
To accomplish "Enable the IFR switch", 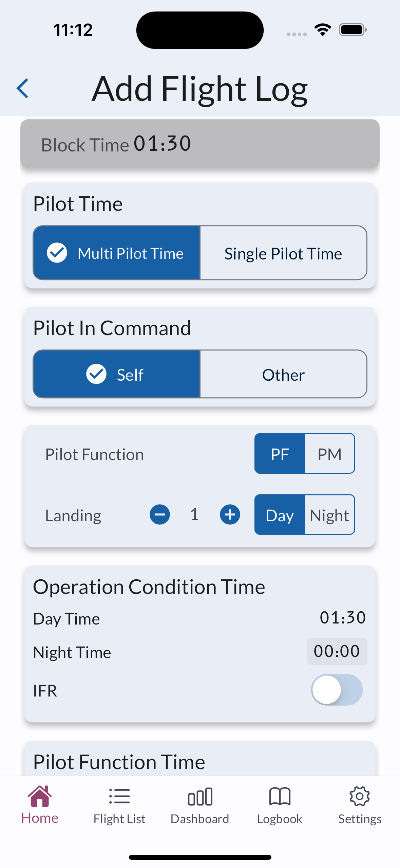I will pyautogui.click(x=337, y=689).
